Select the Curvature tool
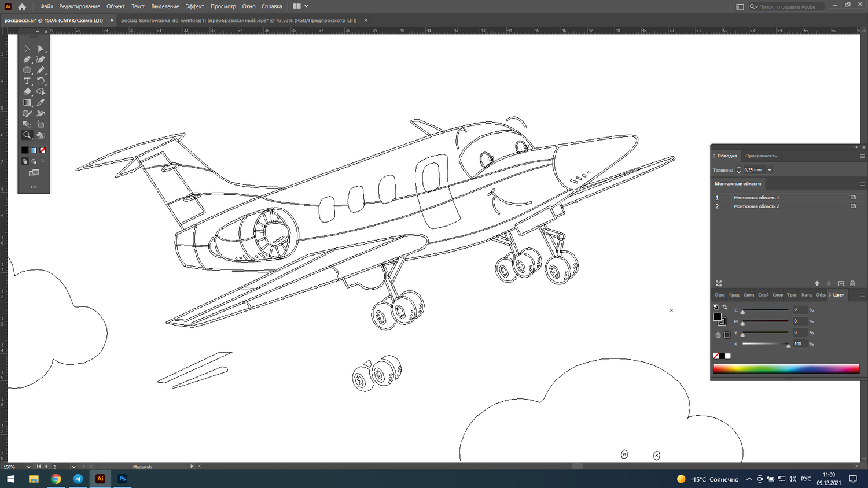The width and height of the screenshot is (868, 488). click(41, 60)
